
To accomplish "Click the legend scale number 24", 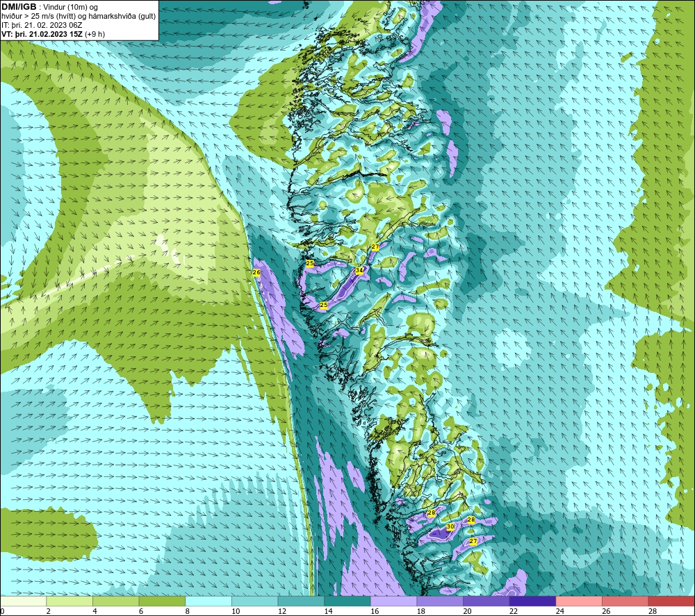I will tap(559, 611).
